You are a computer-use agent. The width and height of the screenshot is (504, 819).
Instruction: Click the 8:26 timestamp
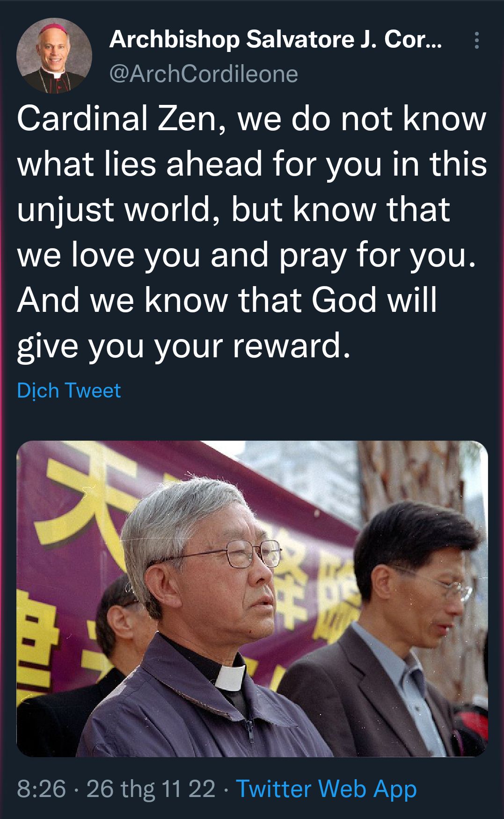(x=41, y=789)
